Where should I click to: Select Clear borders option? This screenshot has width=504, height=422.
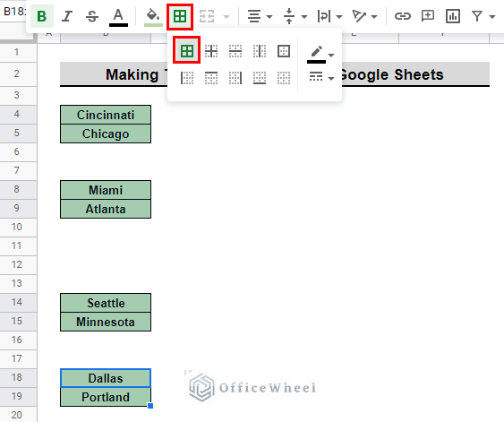coord(284,78)
